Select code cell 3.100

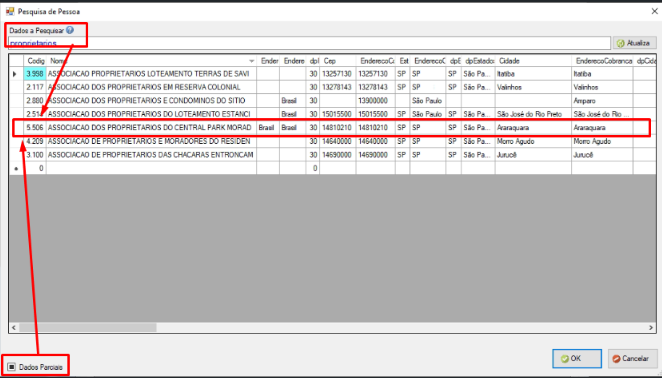point(35,155)
